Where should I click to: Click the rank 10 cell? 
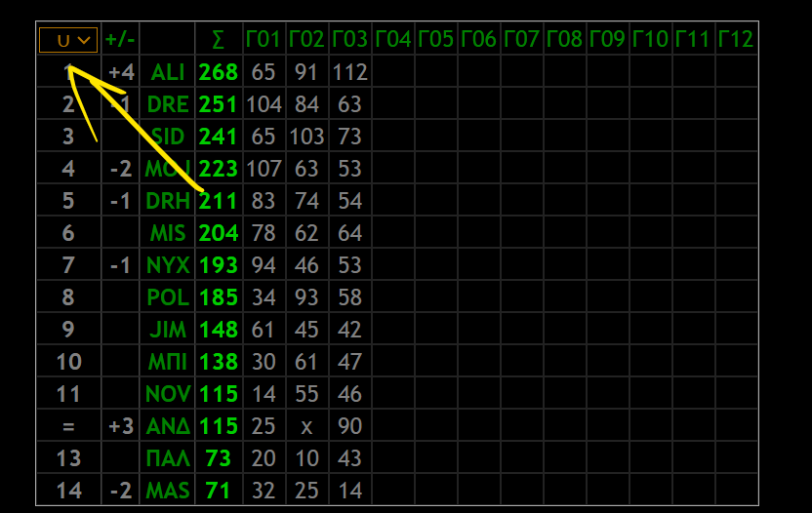[68, 361]
